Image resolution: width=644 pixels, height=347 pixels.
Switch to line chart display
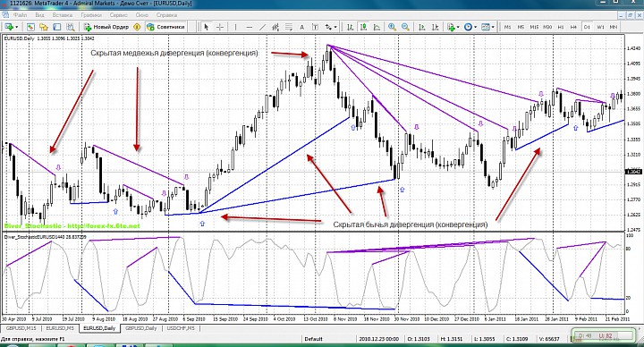coord(377,27)
